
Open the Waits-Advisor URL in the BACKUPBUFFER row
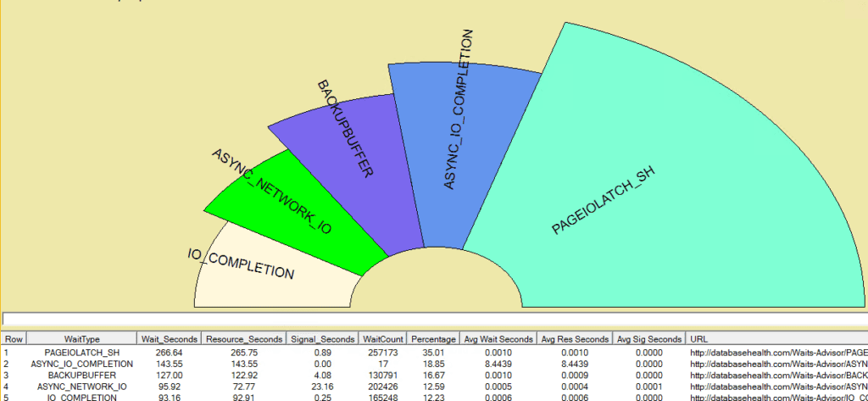(x=777, y=375)
